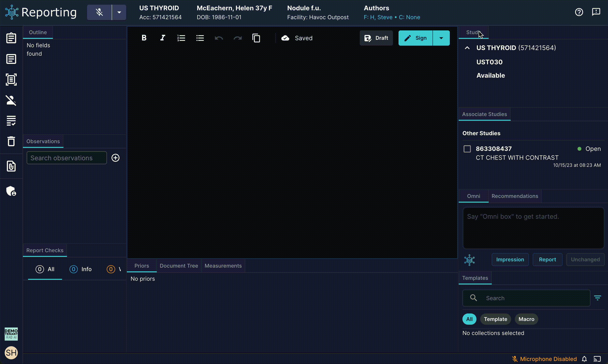Save report as Draft
The image size is (608, 364).
376,38
